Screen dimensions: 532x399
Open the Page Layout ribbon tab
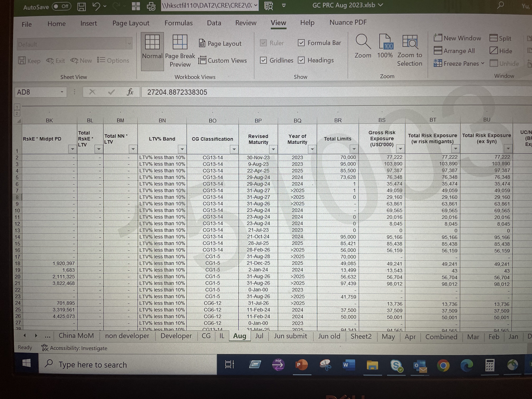click(x=131, y=23)
